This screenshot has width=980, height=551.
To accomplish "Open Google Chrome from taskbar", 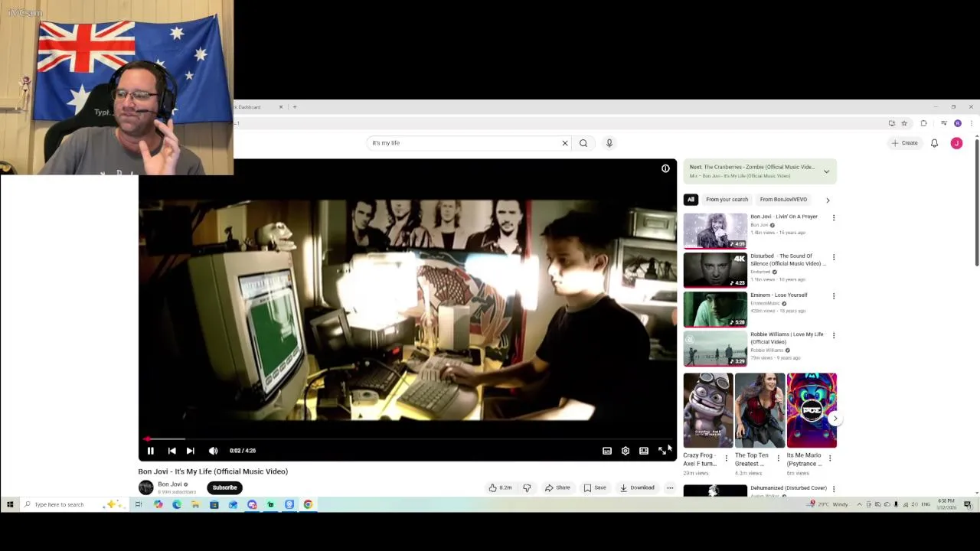I will (x=308, y=504).
